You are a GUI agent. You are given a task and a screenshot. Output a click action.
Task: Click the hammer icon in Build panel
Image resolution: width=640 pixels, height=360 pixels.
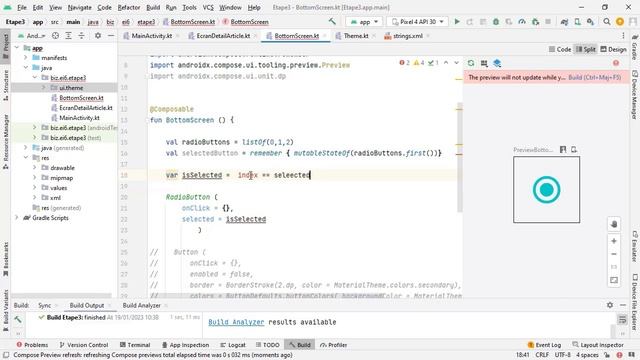18,319
